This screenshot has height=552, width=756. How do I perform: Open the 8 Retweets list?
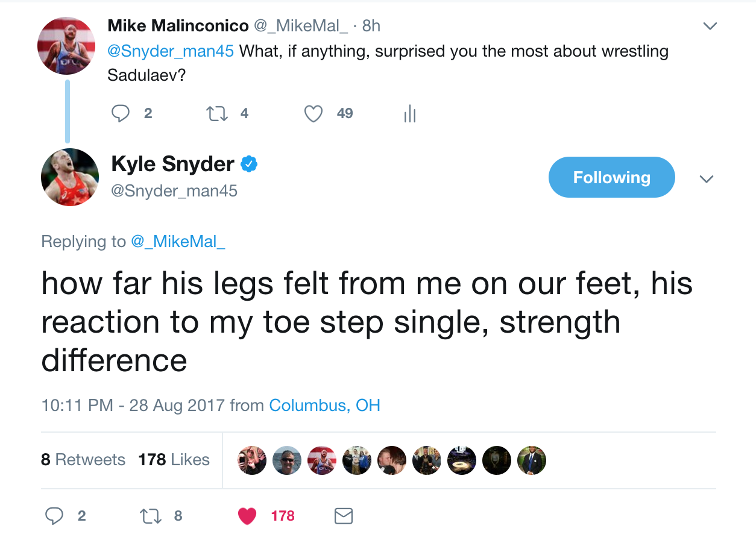point(83,460)
